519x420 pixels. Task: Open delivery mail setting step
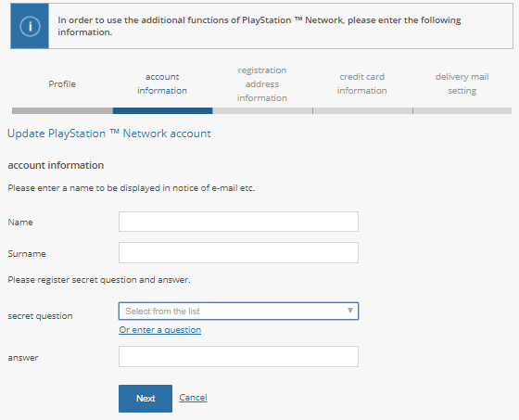pos(462,83)
